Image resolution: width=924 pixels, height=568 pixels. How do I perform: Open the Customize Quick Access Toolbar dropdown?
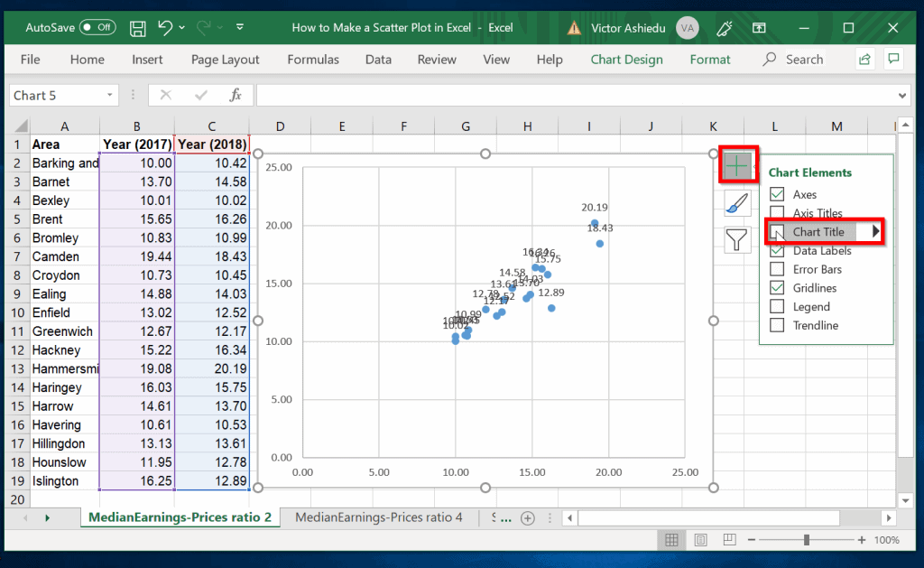click(239, 27)
